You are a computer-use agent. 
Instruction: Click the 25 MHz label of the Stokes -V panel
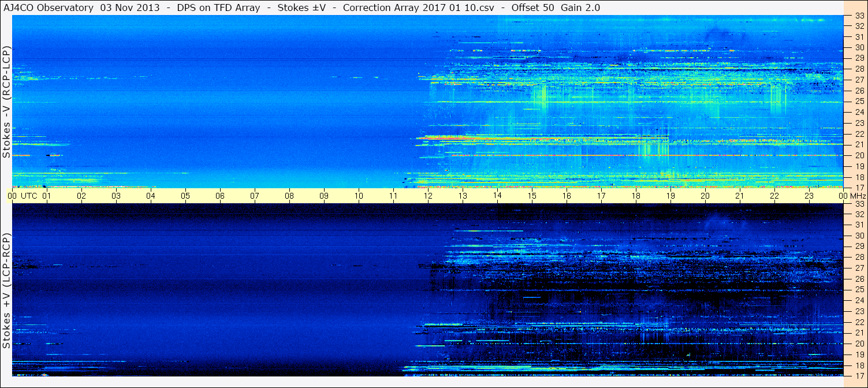click(x=859, y=102)
